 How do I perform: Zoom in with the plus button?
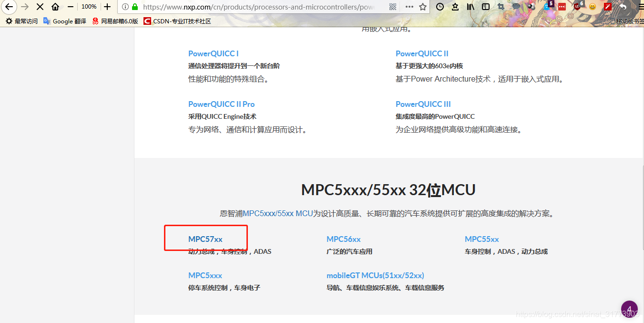click(107, 7)
